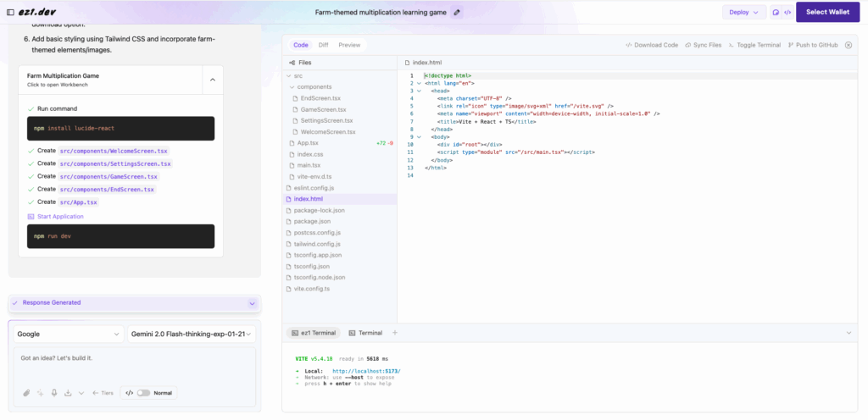Viewport: 868px width, 420px height.
Task: Open the Gemini 2.0 model dropdown
Action: tap(191, 334)
